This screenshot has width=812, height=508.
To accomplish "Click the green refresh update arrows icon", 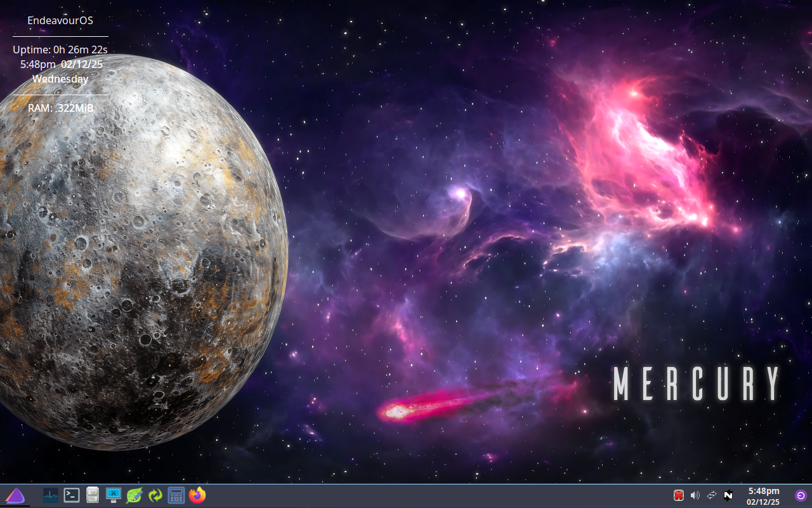I will [x=155, y=495].
